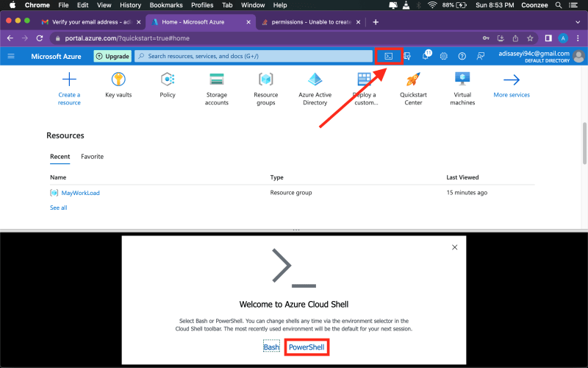Click the Share icon in address bar

tap(515, 38)
